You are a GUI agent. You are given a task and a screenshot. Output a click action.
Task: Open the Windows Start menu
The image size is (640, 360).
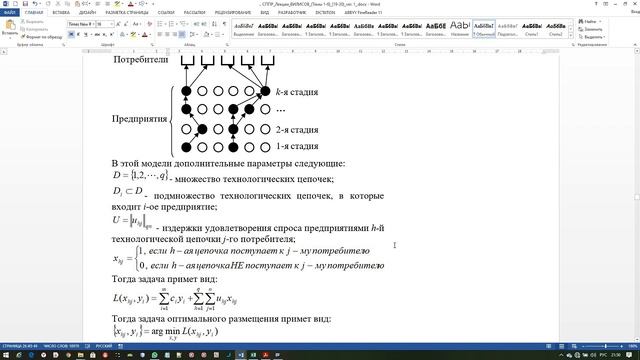tap(6, 355)
